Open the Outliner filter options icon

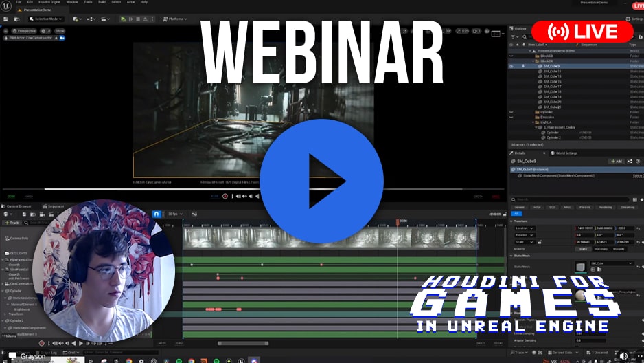tap(514, 37)
